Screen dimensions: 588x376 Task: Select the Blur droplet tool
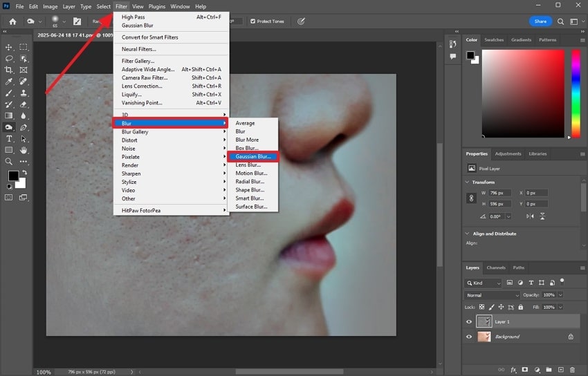point(24,115)
